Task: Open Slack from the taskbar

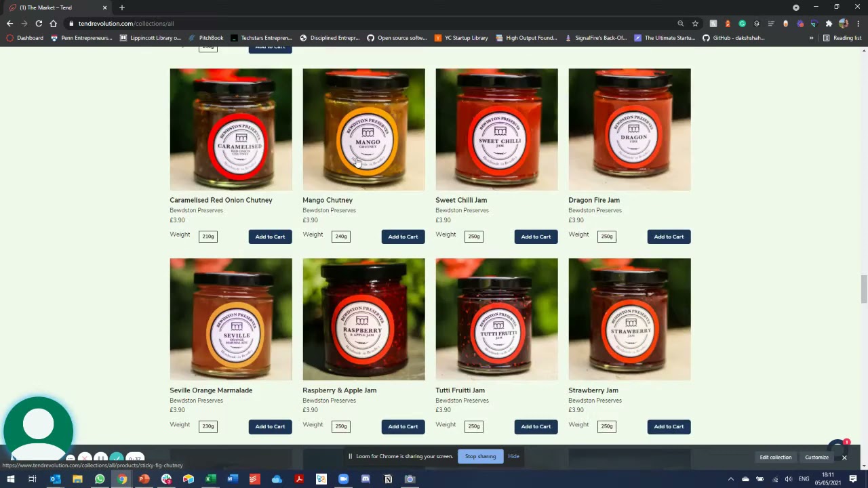Action: tap(166, 479)
